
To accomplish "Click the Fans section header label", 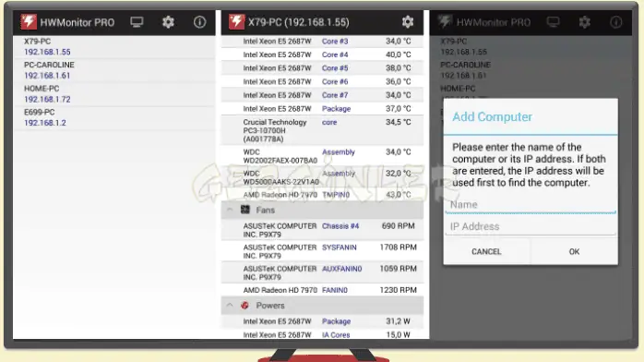I will [x=266, y=210].
